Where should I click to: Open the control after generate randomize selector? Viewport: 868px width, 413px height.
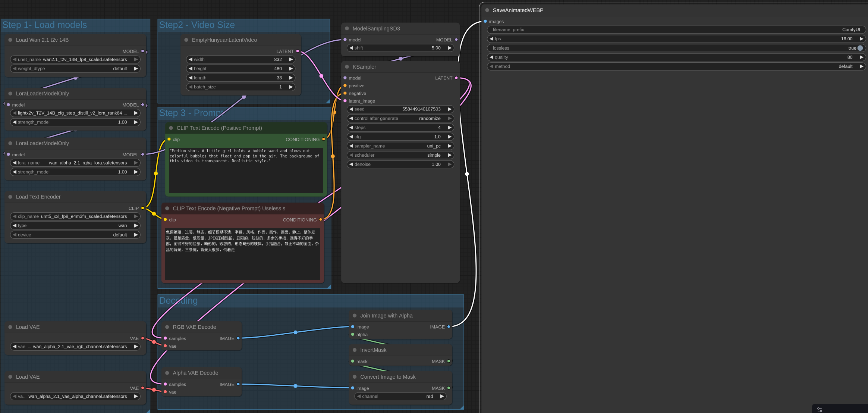400,118
